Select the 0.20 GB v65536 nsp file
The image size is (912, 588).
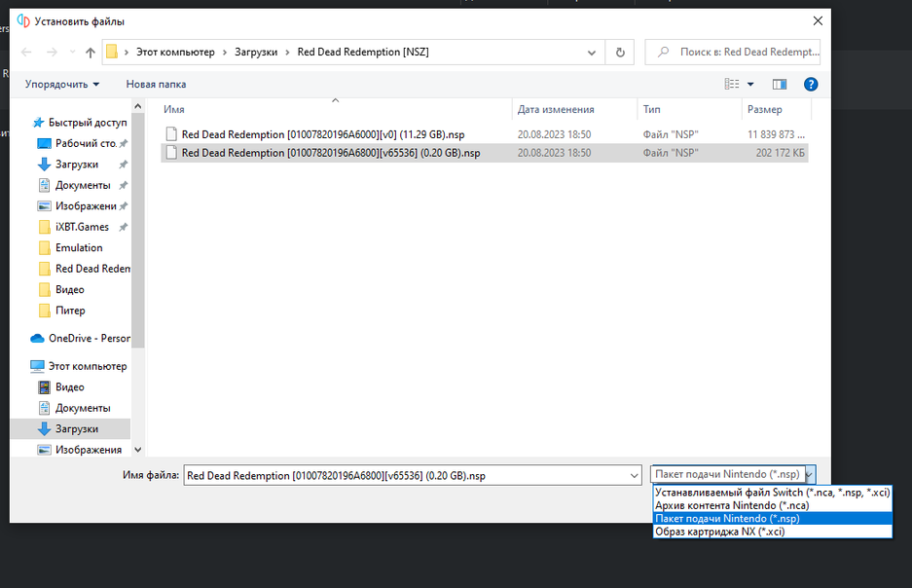pos(485,153)
